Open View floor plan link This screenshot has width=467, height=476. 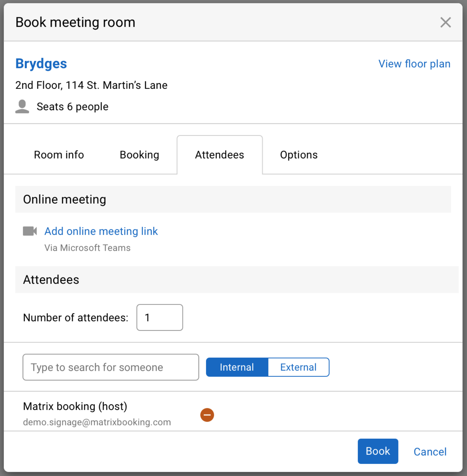pos(414,64)
